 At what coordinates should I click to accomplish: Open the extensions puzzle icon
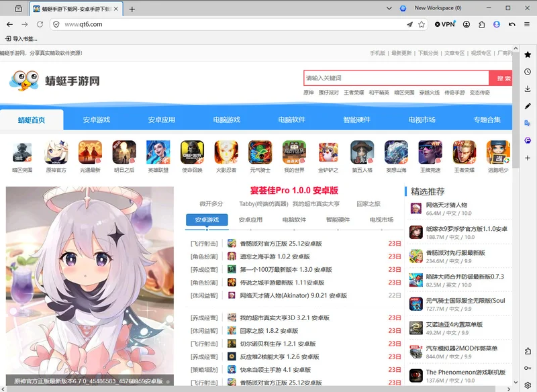(x=481, y=24)
